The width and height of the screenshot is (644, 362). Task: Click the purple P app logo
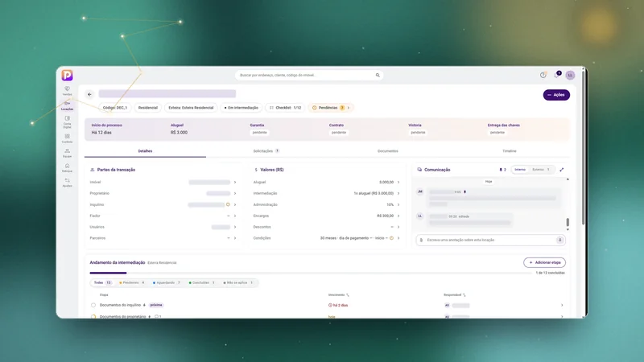point(67,75)
